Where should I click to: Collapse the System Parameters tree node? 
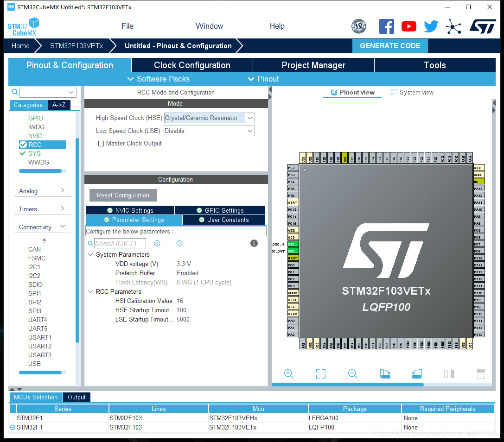[x=90, y=254]
